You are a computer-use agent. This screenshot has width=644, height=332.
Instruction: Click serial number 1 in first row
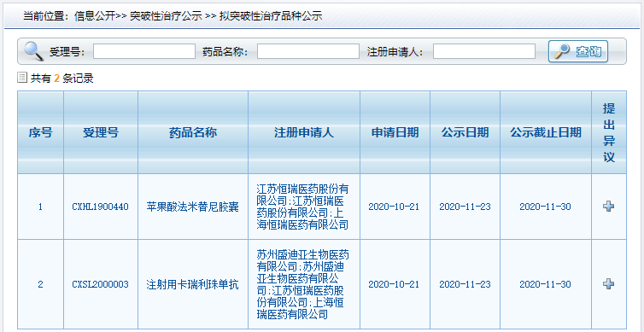pos(40,207)
